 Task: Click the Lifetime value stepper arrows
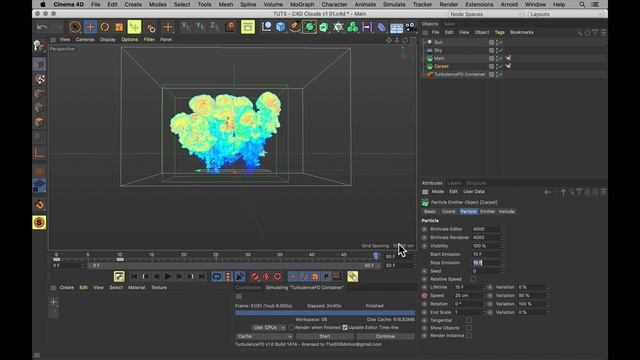484,287
